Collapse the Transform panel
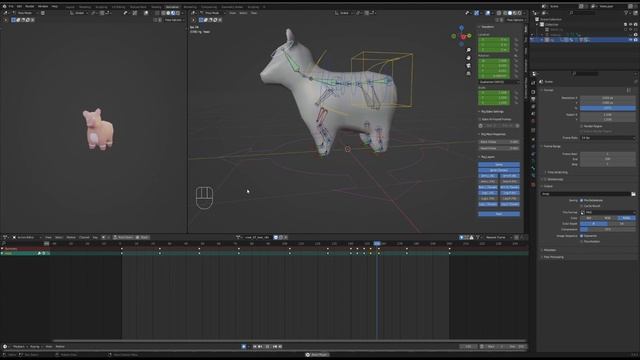The height and width of the screenshot is (360, 640). point(487,27)
